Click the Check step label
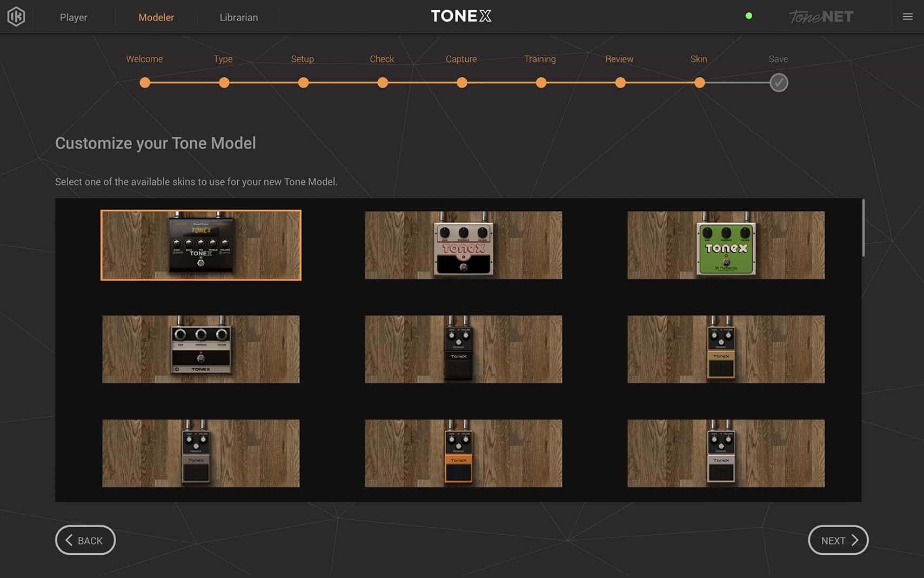924x578 pixels. (x=382, y=59)
